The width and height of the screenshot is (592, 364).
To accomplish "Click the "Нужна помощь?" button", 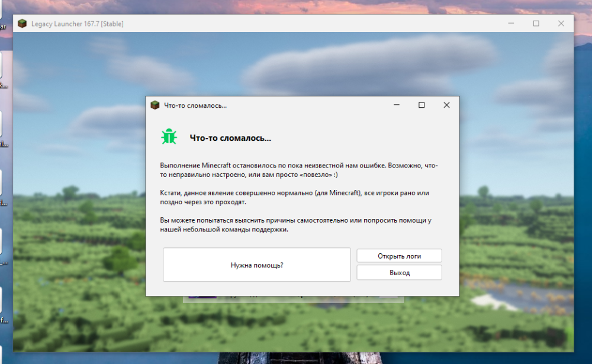I will [257, 265].
